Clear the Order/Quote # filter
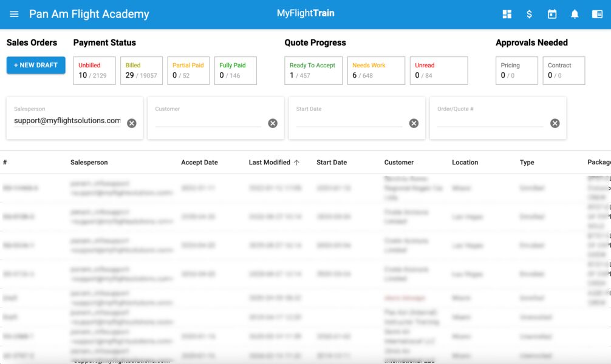Image resolution: width=611 pixels, height=364 pixels. (555, 123)
